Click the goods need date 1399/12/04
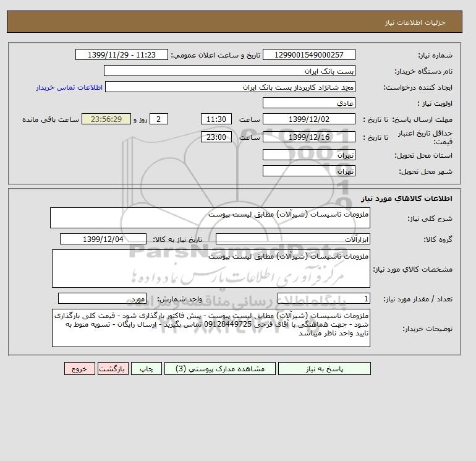This screenshot has height=461, width=476. 103,239
